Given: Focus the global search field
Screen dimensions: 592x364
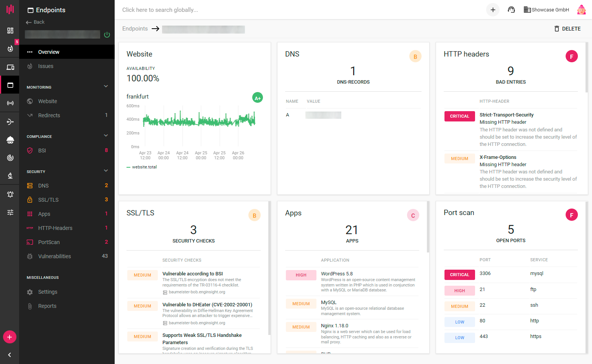Looking at the screenshot, I should coord(229,10).
